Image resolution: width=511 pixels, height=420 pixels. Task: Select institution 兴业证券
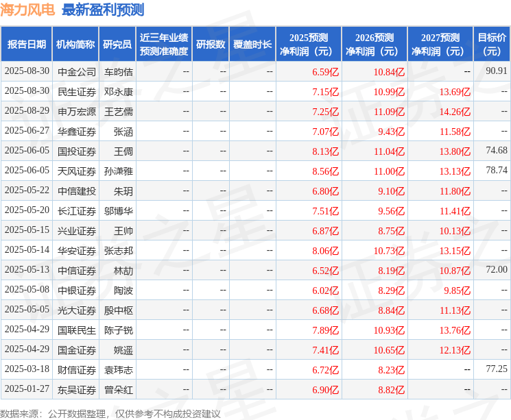click(77, 231)
